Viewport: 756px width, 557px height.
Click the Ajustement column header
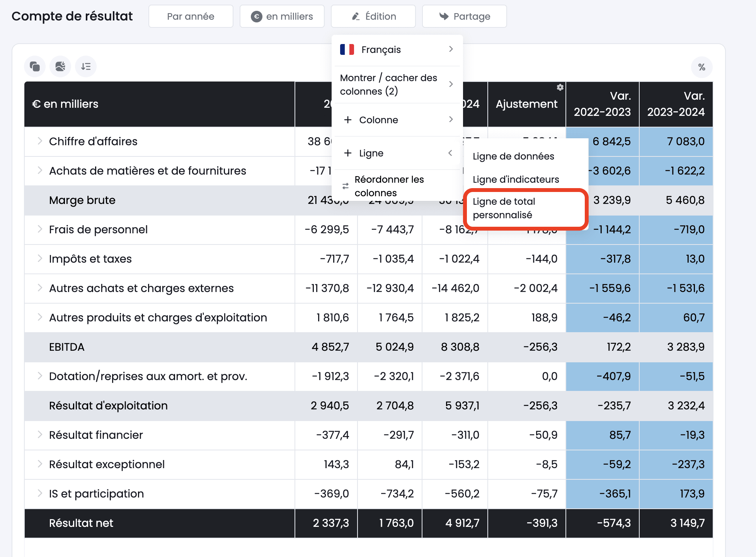click(527, 104)
